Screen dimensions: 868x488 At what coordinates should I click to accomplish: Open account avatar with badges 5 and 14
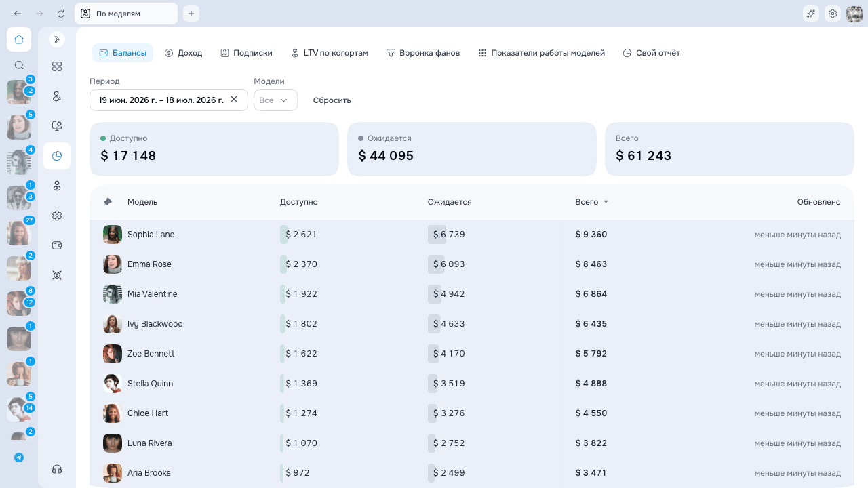(x=19, y=409)
